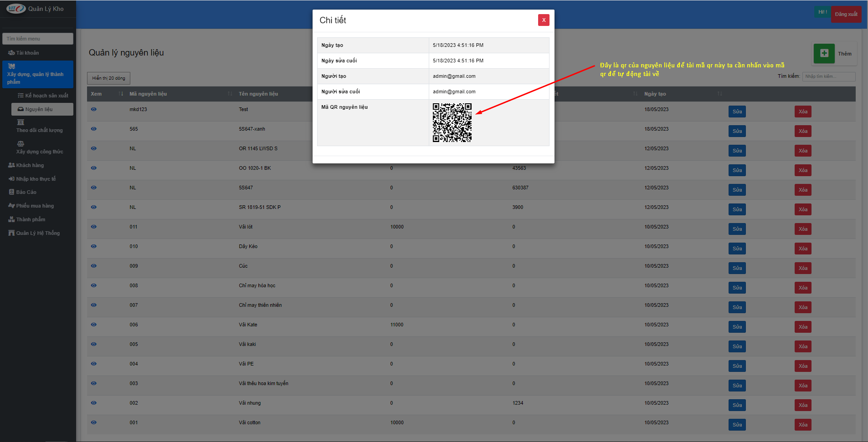Viewport: 868px width, 442px height.
Task: View details of row mkd123 via eye icon
Action: coord(94,109)
